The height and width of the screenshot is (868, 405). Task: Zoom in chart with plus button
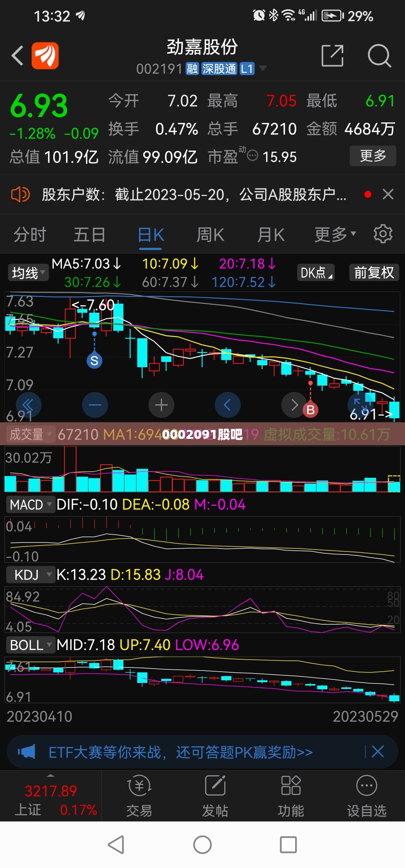(161, 405)
